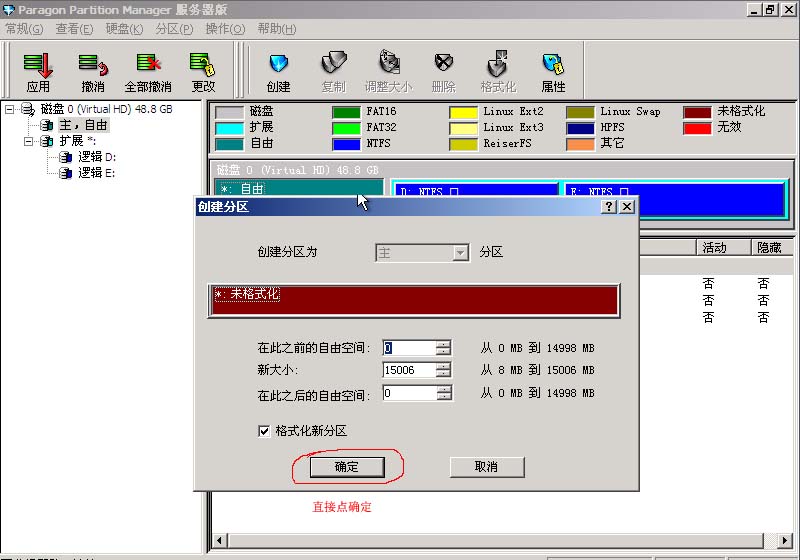Screen dimensions: 800x560
Task: Click the horizontal scrollbar left arrow
Action: (219, 540)
